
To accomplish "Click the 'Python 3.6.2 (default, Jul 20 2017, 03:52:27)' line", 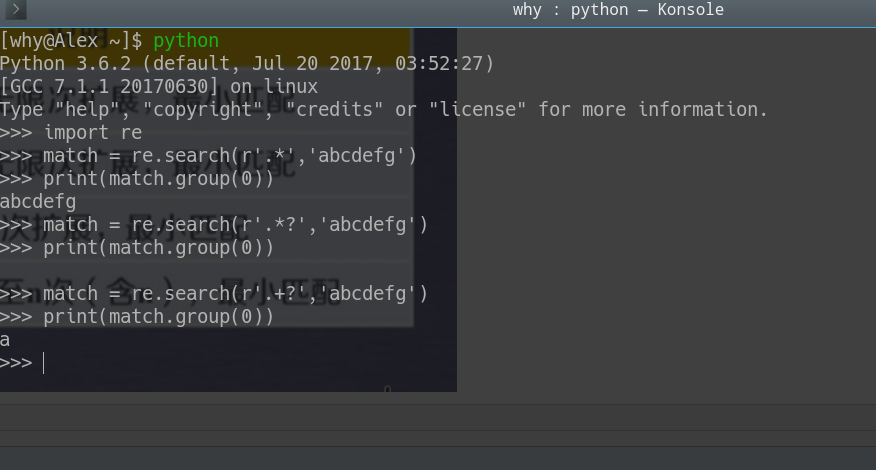I will pyautogui.click(x=247, y=64).
